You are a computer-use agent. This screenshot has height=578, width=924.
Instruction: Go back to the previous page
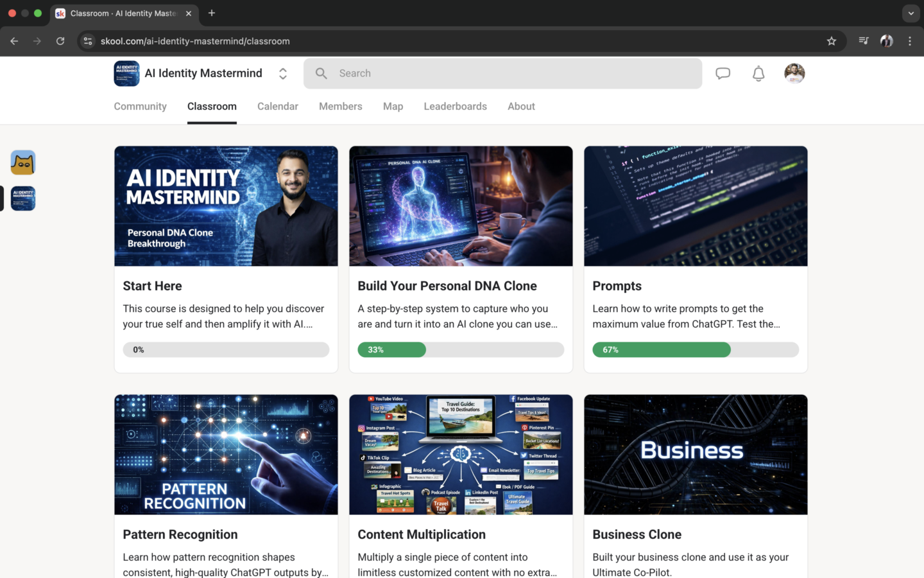[x=14, y=41]
